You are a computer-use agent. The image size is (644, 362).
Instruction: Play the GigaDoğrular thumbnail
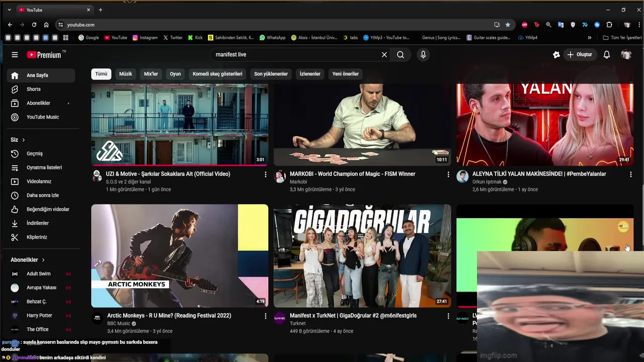pyautogui.click(x=362, y=255)
